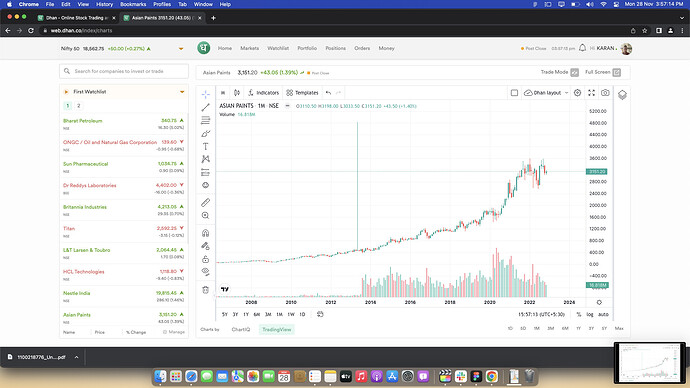Viewport: 690px width, 388px height.
Task: Select the ruler measure tool
Action: [206, 202]
